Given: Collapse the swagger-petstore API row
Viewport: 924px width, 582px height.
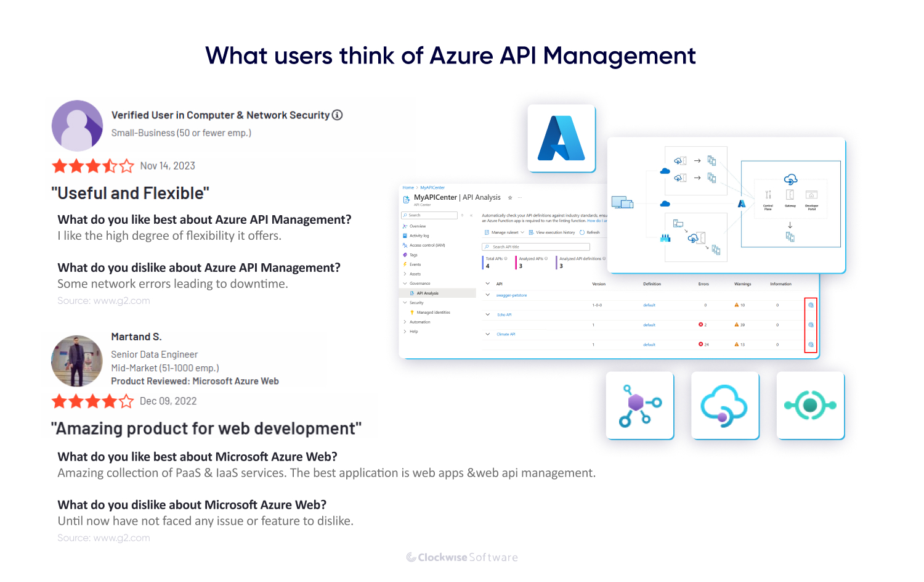Looking at the screenshot, I should (x=488, y=295).
